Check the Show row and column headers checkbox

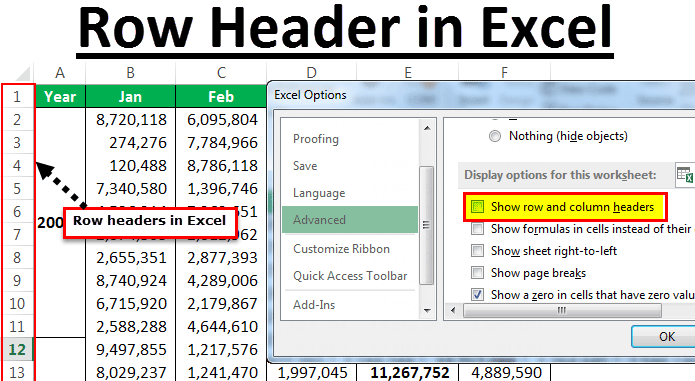coord(477,207)
